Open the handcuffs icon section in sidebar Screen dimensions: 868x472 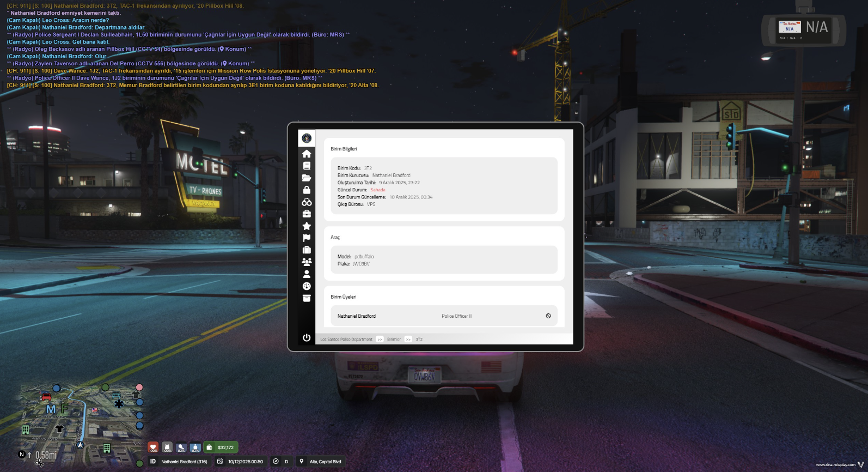(307, 202)
